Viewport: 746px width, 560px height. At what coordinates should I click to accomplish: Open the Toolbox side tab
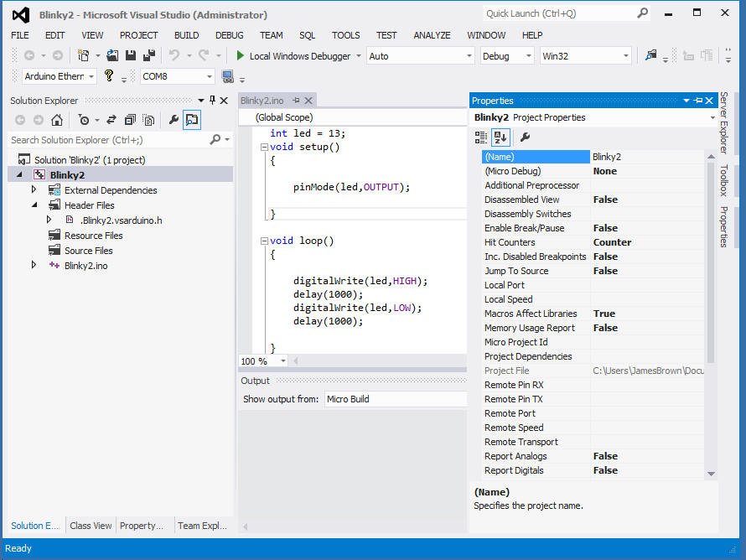pos(723,180)
